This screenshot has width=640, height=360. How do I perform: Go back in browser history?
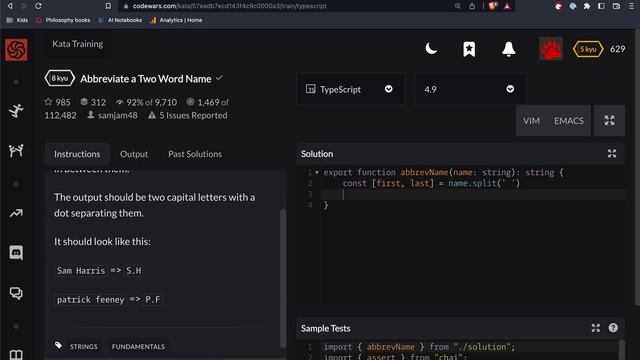click(x=10, y=6)
